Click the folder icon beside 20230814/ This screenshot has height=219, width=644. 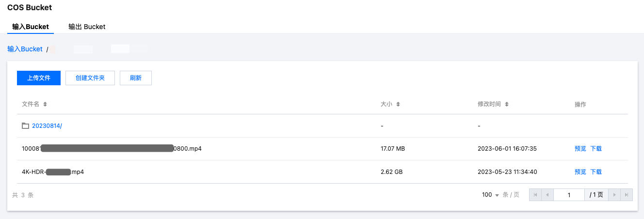coord(26,126)
